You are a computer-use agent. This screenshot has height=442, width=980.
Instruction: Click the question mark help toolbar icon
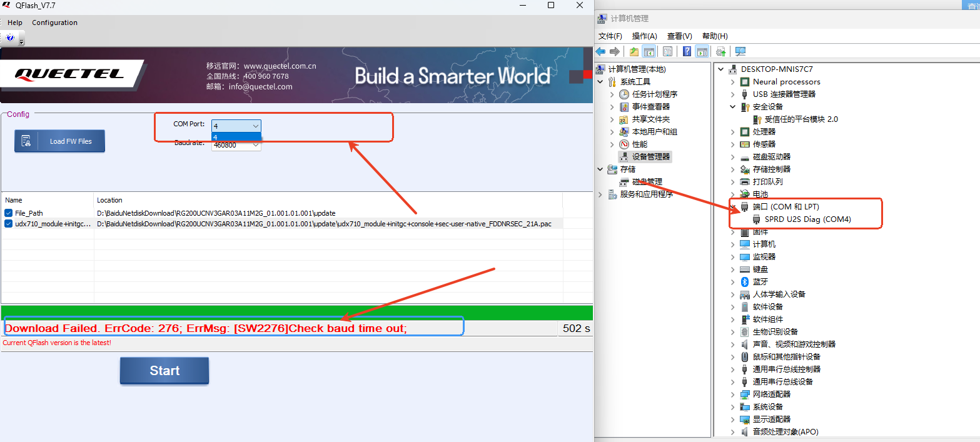pyautogui.click(x=687, y=51)
